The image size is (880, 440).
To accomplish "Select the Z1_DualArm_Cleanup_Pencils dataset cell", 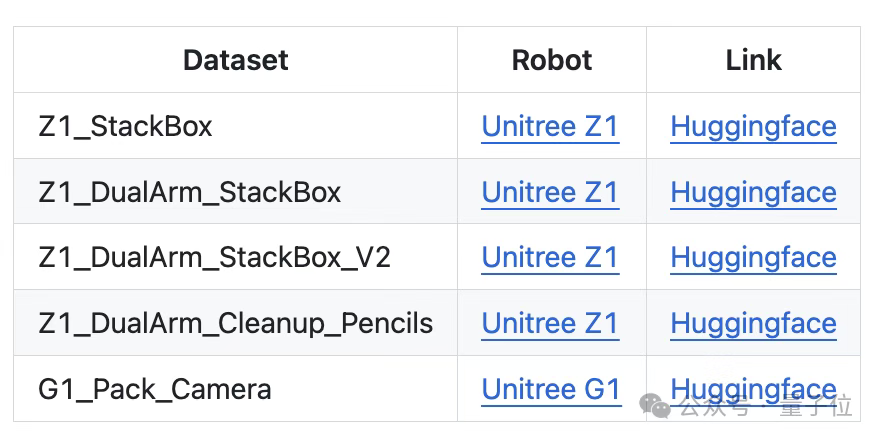I will [235, 323].
